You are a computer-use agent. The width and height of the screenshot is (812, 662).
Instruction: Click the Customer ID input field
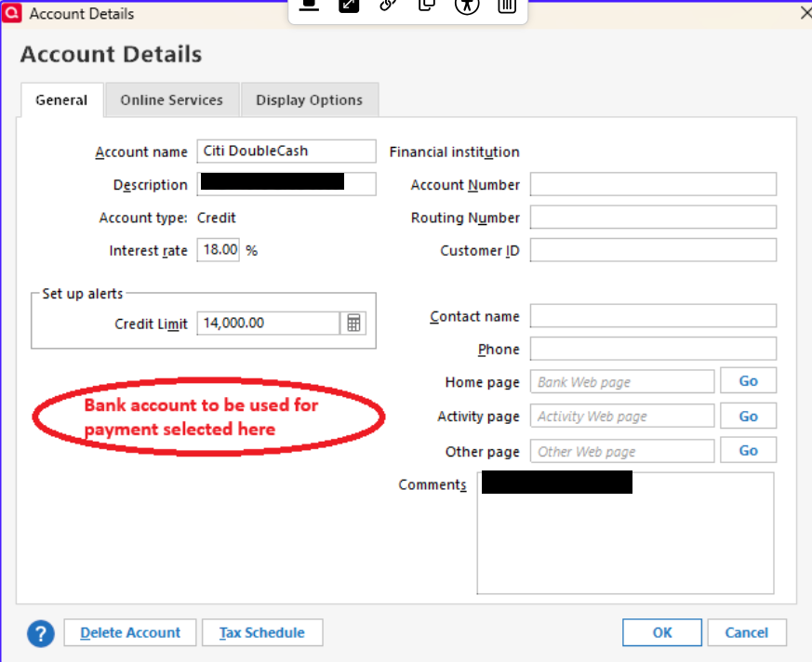[653, 250]
